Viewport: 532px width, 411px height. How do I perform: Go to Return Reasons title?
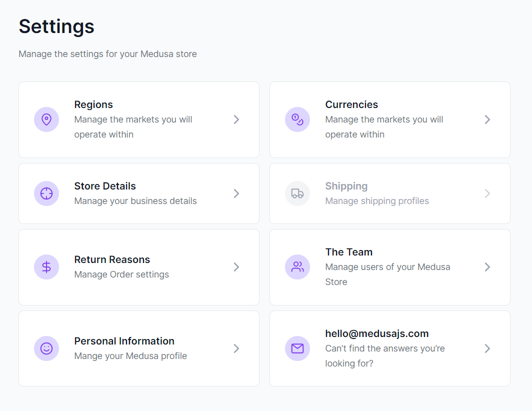click(112, 259)
